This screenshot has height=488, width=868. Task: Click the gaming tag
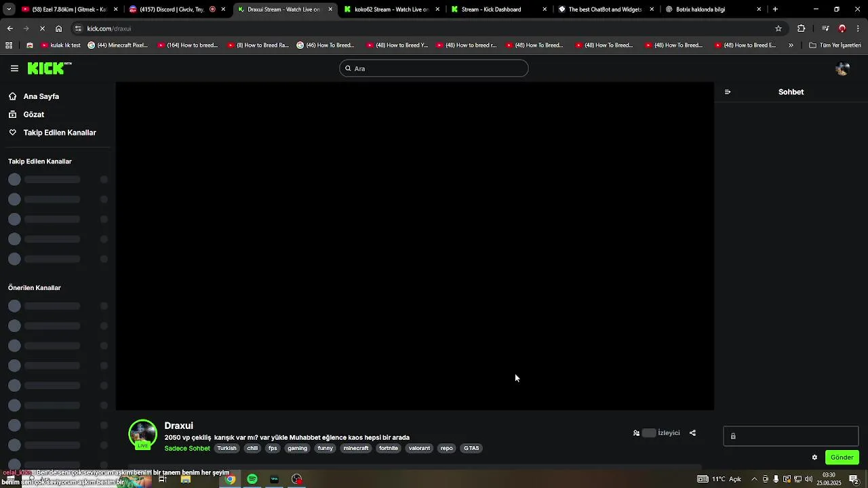coord(297,449)
